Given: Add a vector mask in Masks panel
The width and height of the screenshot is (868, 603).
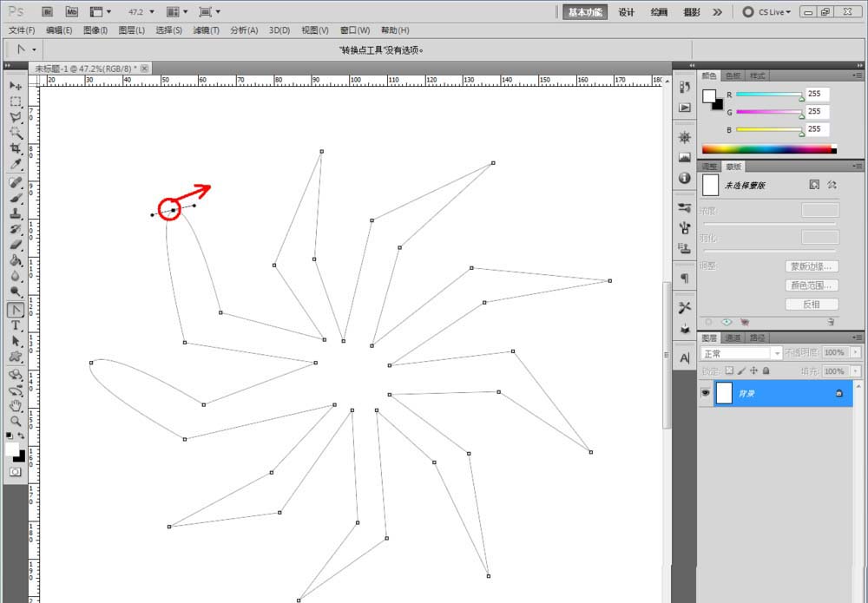Looking at the screenshot, I should (x=832, y=185).
